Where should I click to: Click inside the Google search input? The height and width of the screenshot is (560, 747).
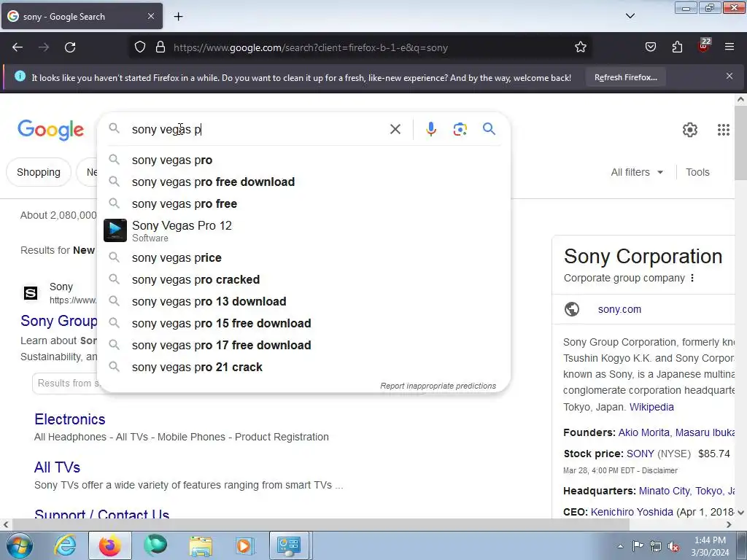[256, 129]
